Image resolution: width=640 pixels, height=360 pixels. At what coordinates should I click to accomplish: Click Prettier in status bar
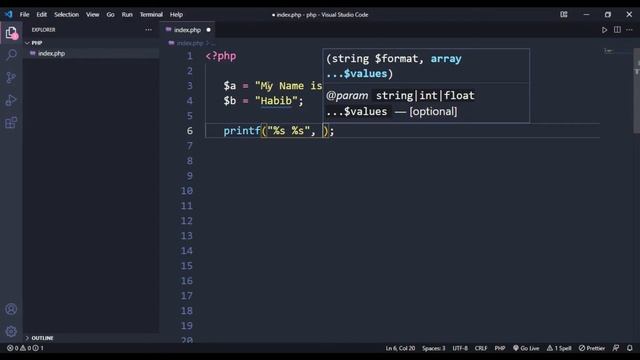tap(592, 348)
